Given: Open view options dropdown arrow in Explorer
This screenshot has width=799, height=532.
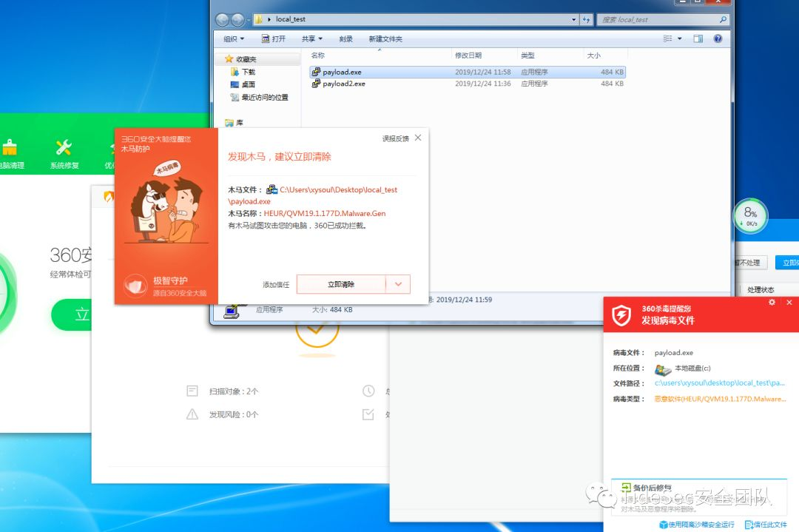Looking at the screenshot, I should pyautogui.click(x=679, y=38).
